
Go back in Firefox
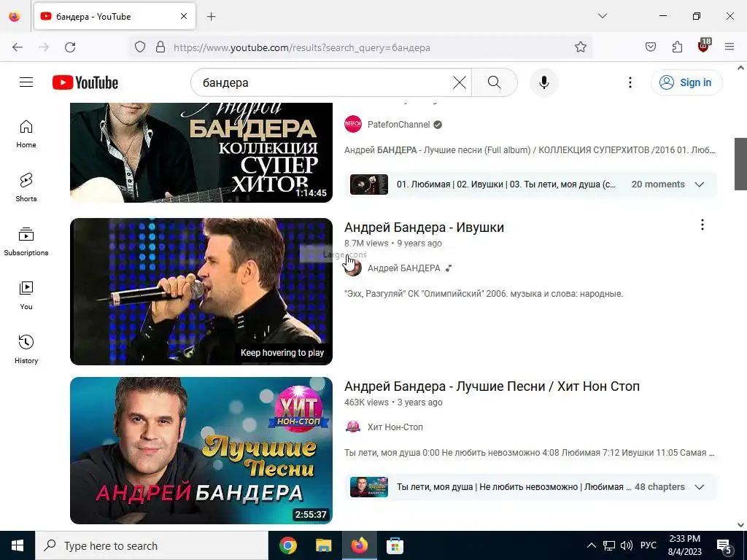[x=18, y=47]
